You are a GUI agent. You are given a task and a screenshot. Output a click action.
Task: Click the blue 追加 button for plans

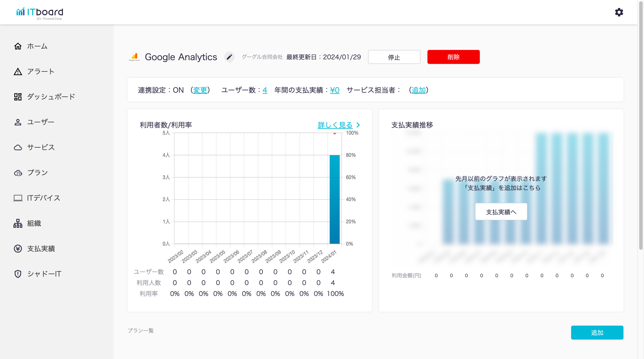[x=597, y=332]
